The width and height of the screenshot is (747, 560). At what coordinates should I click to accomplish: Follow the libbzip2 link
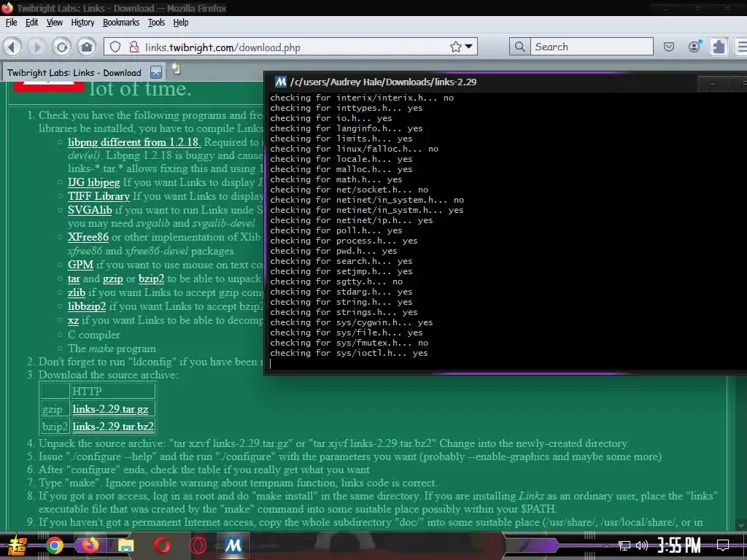[x=87, y=306]
